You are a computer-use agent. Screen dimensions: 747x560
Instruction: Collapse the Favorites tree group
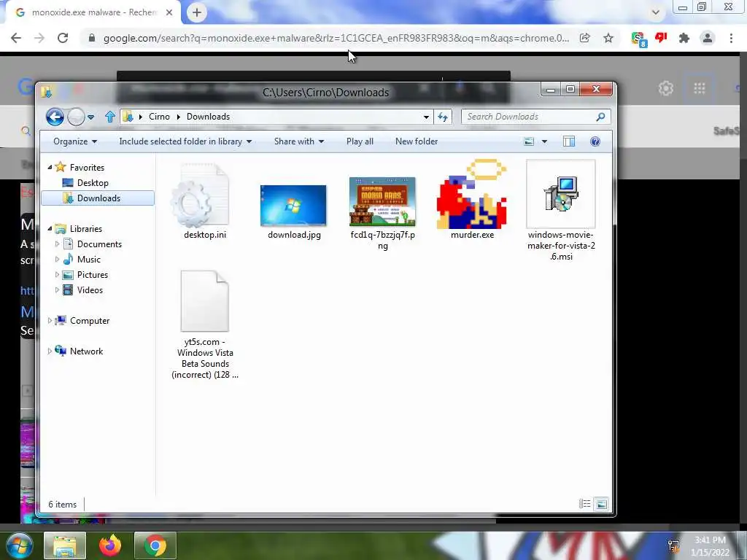[x=50, y=167]
